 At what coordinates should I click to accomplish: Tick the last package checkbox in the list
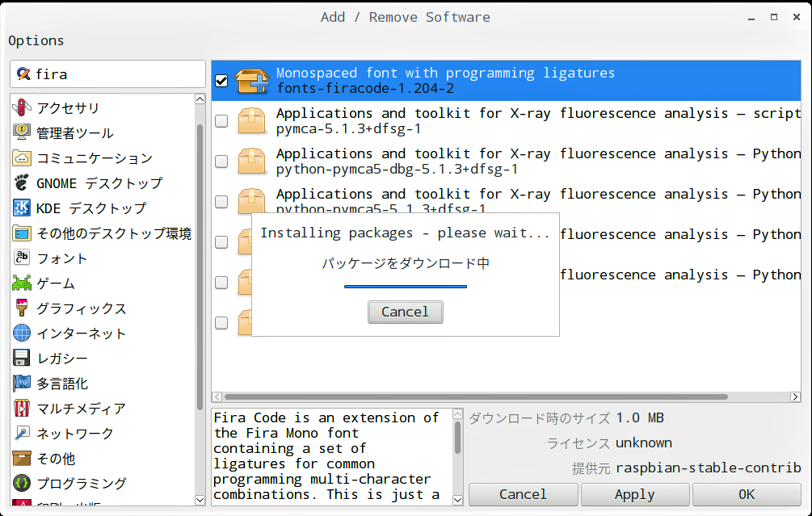[221, 323]
